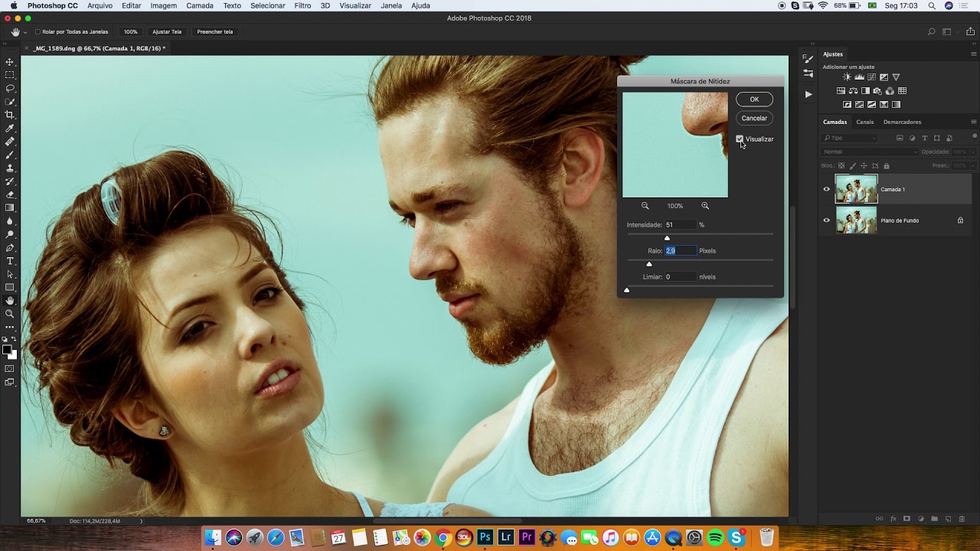This screenshot has width=980, height=551.
Task: Select the Pen tool
Action: 10,248
